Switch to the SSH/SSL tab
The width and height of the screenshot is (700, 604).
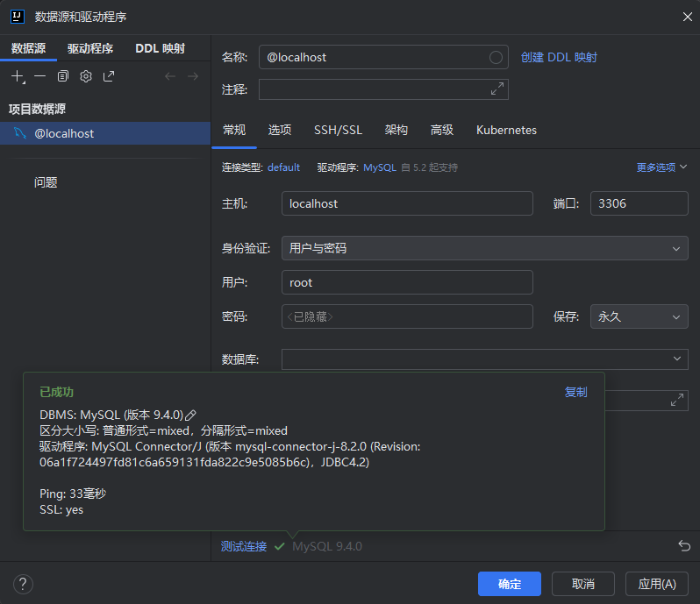coord(338,130)
